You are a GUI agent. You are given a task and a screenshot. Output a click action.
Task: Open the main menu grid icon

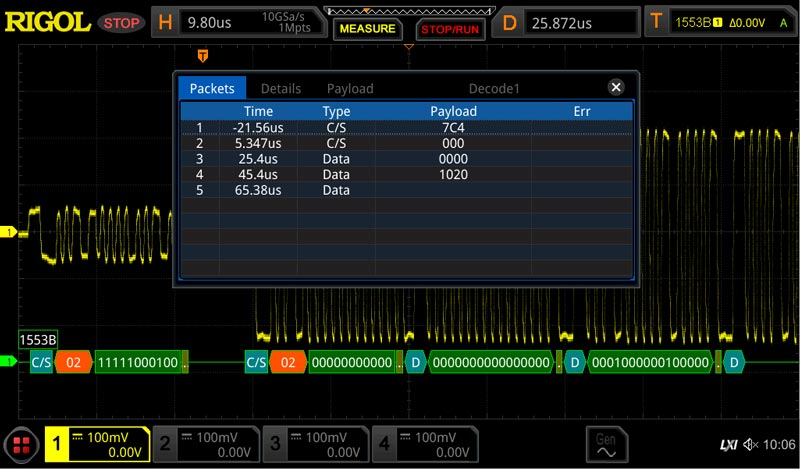pos(21,445)
